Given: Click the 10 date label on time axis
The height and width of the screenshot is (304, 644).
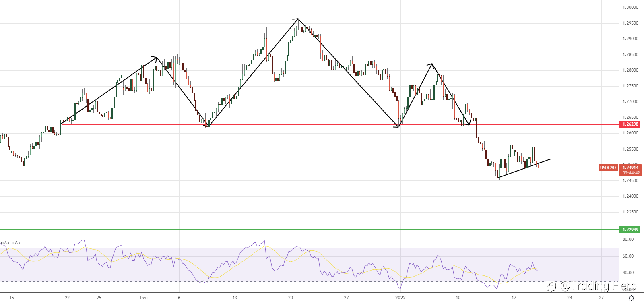Looking at the screenshot, I should pyautogui.click(x=458, y=298).
